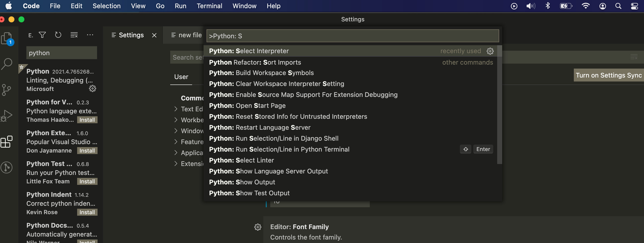Click the Wi-Fi status icon
This screenshot has height=243, width=644.
586,6
